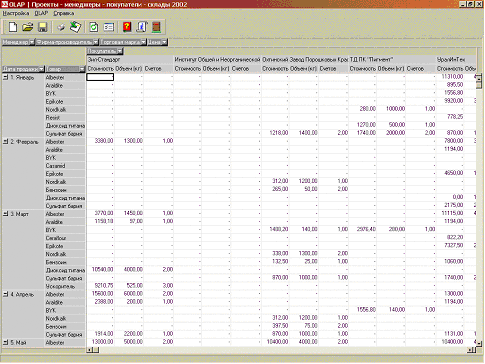Image resolution: width=485 pixels, height=364 pixels.
Task: Click the horizontal scrollbar left arrow
Action: tap(89, 350)
